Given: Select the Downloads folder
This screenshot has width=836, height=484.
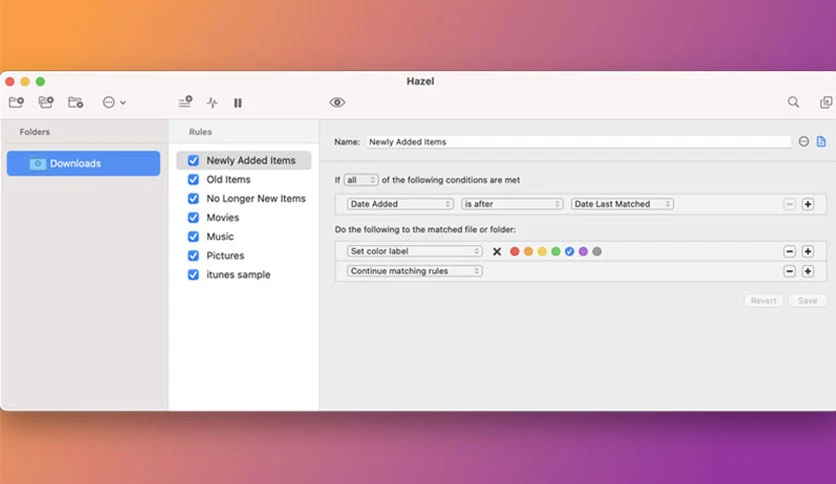Looking at the screenshot, I should coord(83,163).
